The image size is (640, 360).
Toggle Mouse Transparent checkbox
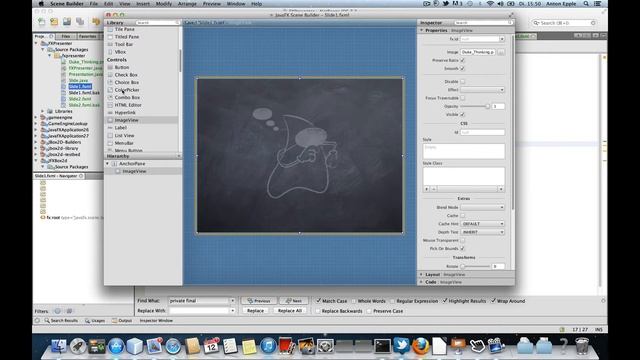tap(462, 240)
